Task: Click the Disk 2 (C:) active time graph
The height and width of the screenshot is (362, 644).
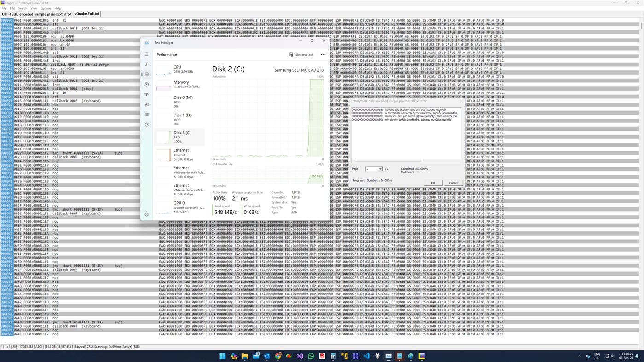Action: coord(268,118)
